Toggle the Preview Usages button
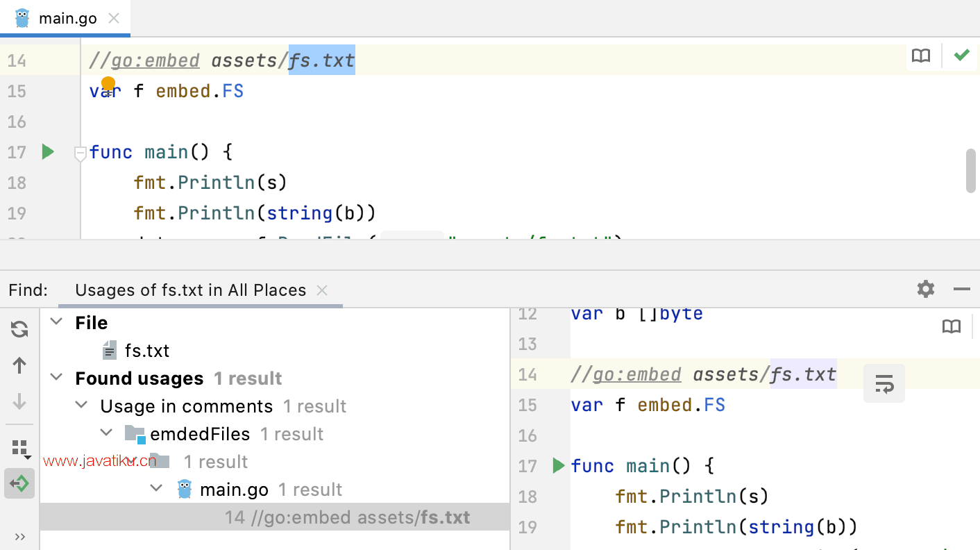The height and width of the screenshot is (550, 980). click(19, 483)
